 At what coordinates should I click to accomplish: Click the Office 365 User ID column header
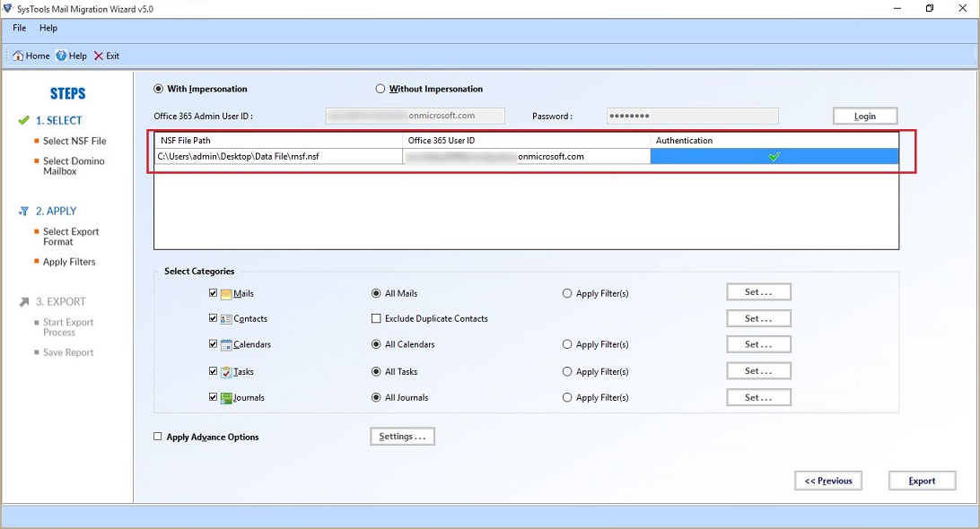(526, 141)
